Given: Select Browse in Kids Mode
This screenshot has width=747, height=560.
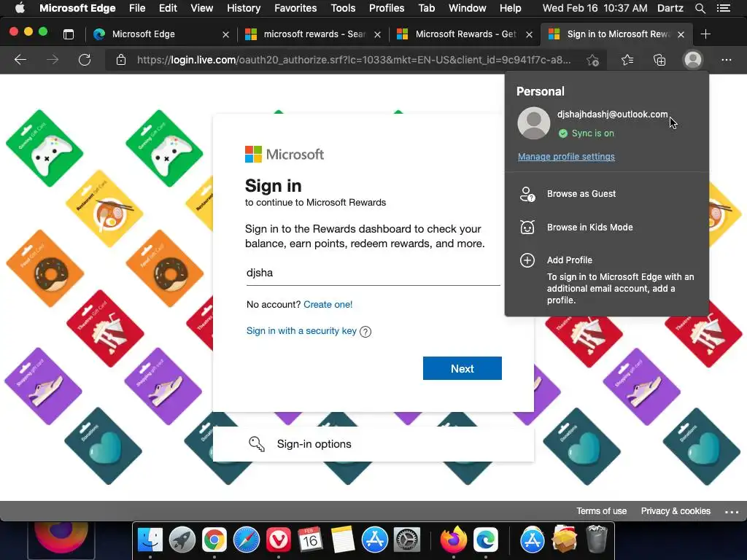Looking at the screenshot, I should pos(606,227).
